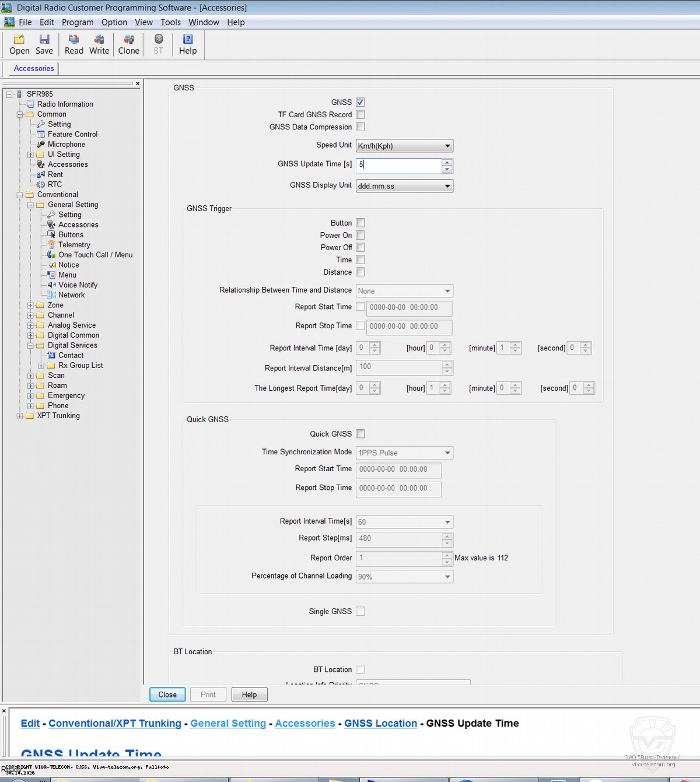The image size is (700, 782).
Task: Open RTC settings in the tree
Action: [x=55, y=185]
